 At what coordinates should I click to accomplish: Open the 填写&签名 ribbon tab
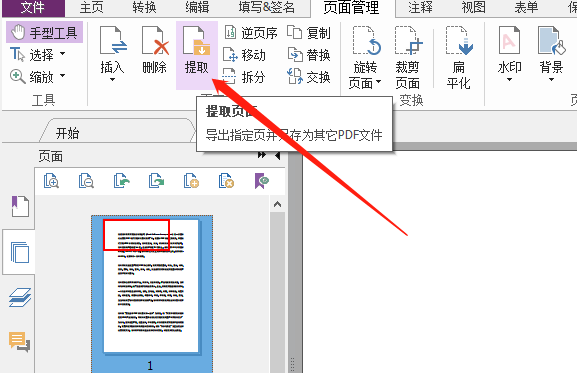pos(266,7)
